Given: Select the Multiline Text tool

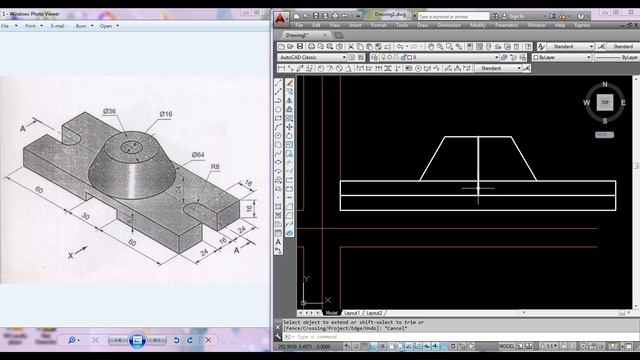Looking at the screenshot, I should coord(278,242).
